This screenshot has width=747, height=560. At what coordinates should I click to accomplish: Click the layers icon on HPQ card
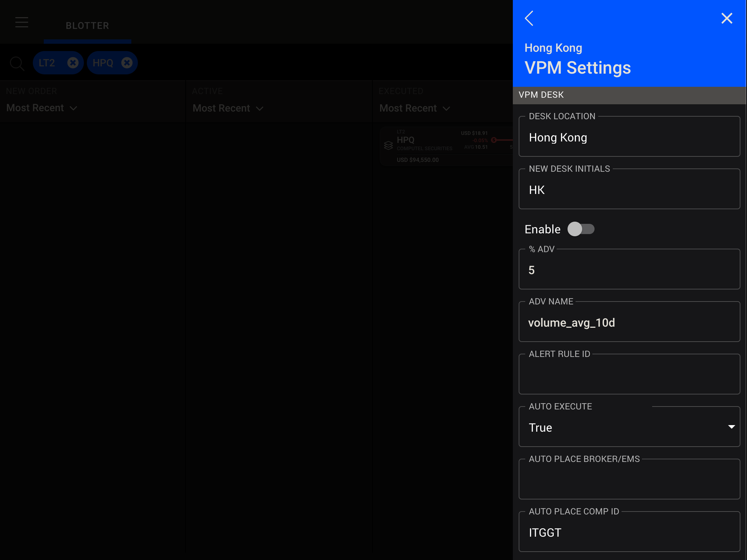(388, 146)
